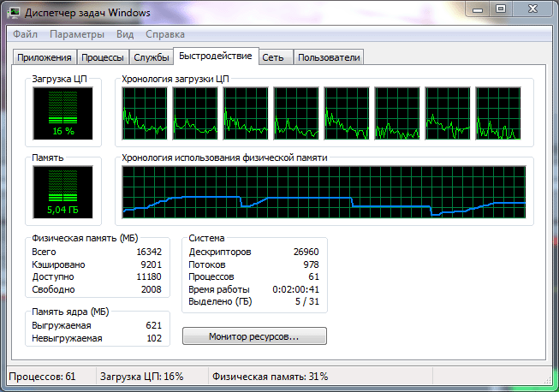Click the window resize grip in status bar

coord(547,380)
